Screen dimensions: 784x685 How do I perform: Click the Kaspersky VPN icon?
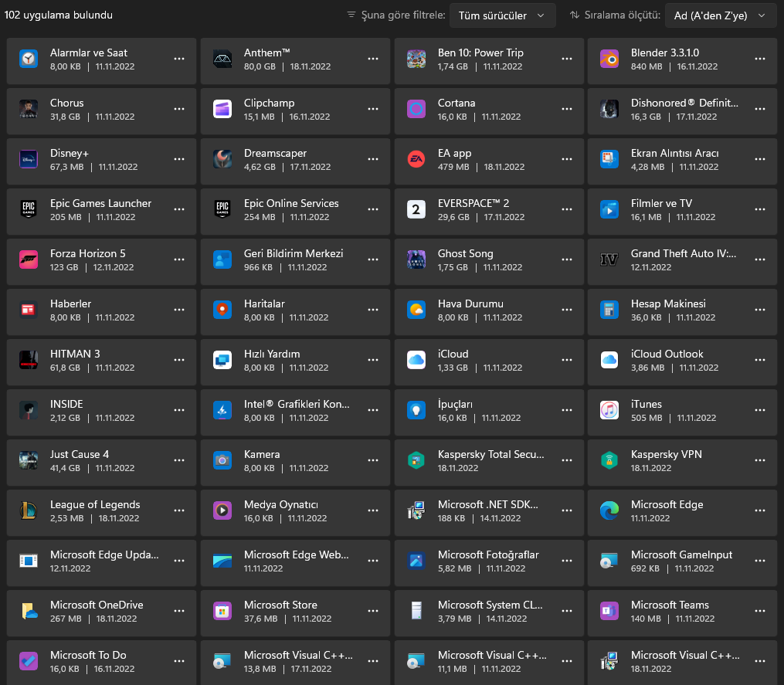[x=609, y=460]
